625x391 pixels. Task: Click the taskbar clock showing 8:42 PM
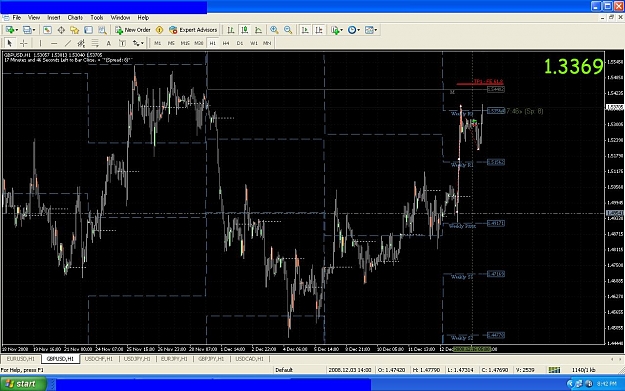(x=607, y=384)
